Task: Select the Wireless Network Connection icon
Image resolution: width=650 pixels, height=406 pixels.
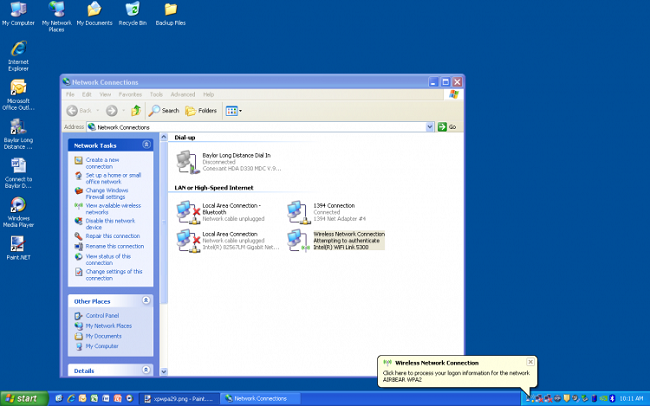Action: click(x=336, y=241)
